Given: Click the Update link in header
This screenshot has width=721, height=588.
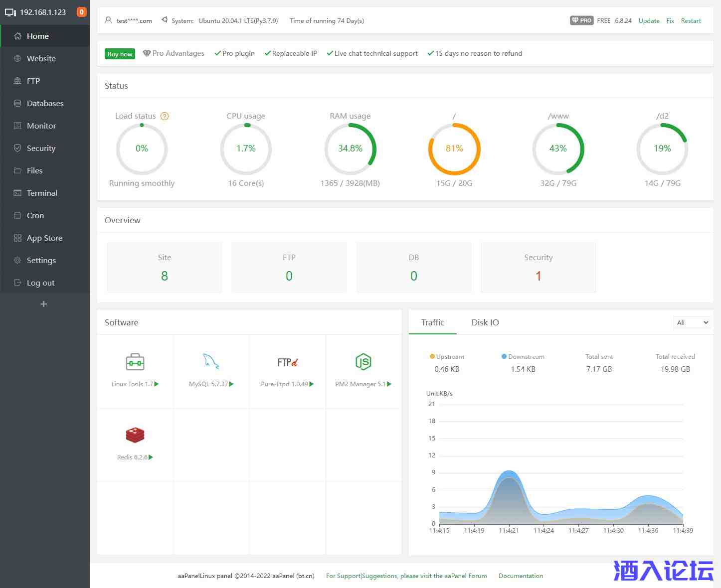Looking at the screenshot, I should [649, 21].
